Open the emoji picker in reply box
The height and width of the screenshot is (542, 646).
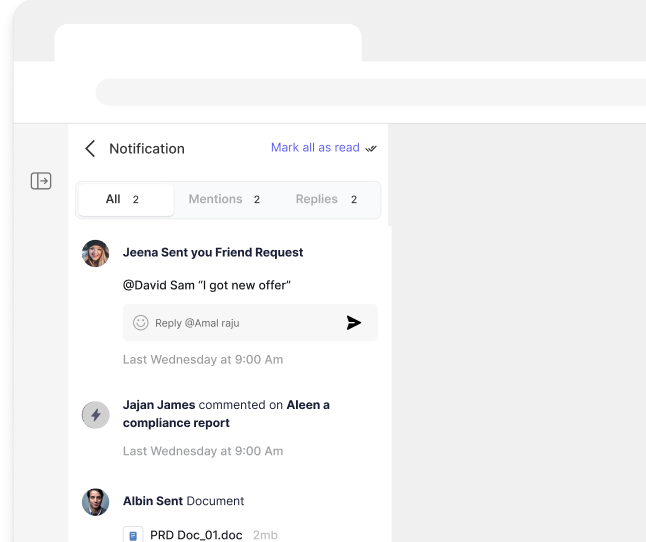(x=141, y=323)
